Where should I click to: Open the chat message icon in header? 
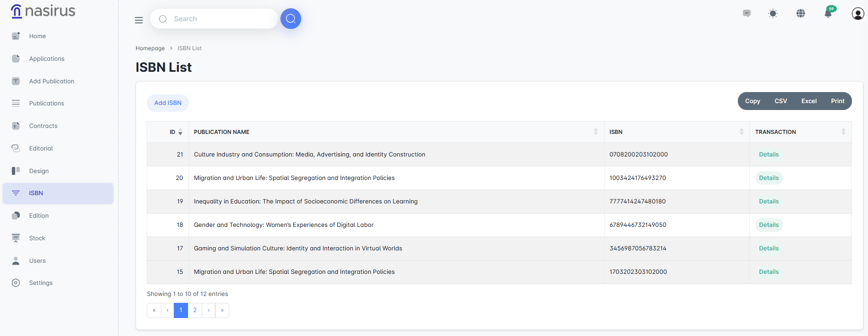[747, 13]
